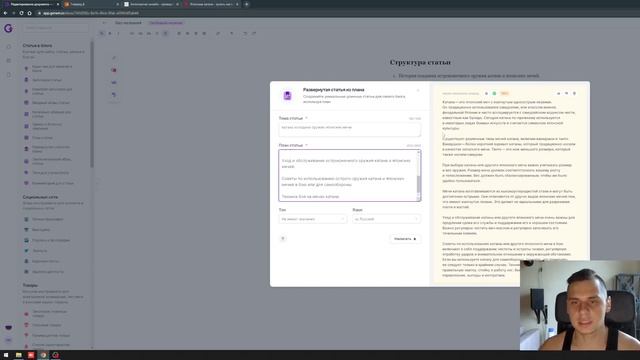Open the Тон dropdown
The image size is (640, 360).
(313, 219)
